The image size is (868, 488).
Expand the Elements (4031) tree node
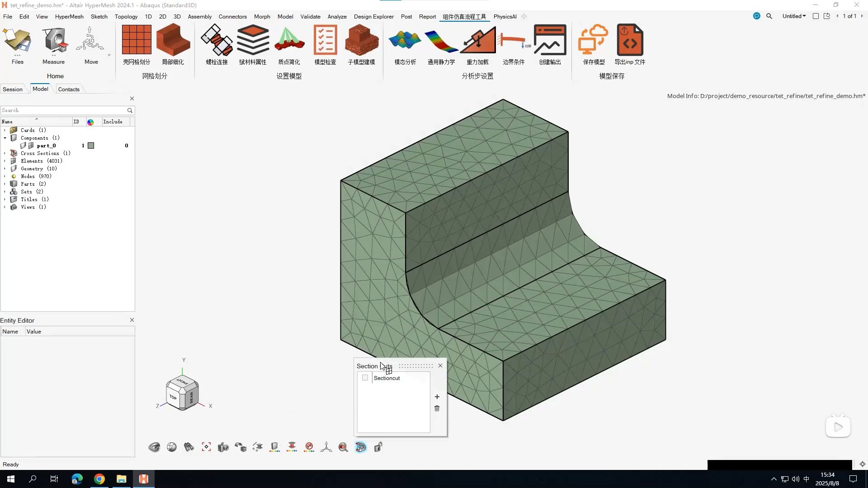pyautogui.click(x=5, y=161)
